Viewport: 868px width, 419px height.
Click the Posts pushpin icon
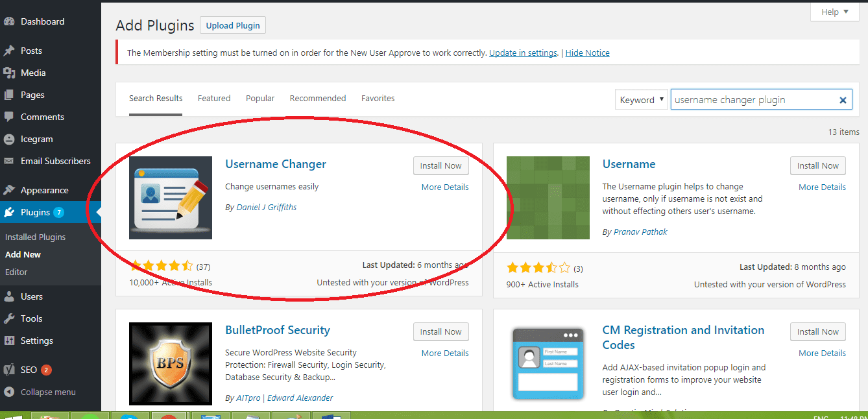9,51
